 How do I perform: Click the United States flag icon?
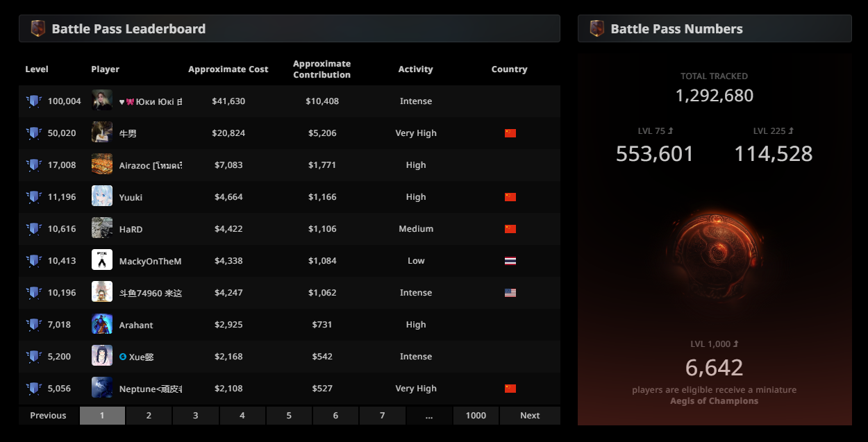[x=510, y=293]
